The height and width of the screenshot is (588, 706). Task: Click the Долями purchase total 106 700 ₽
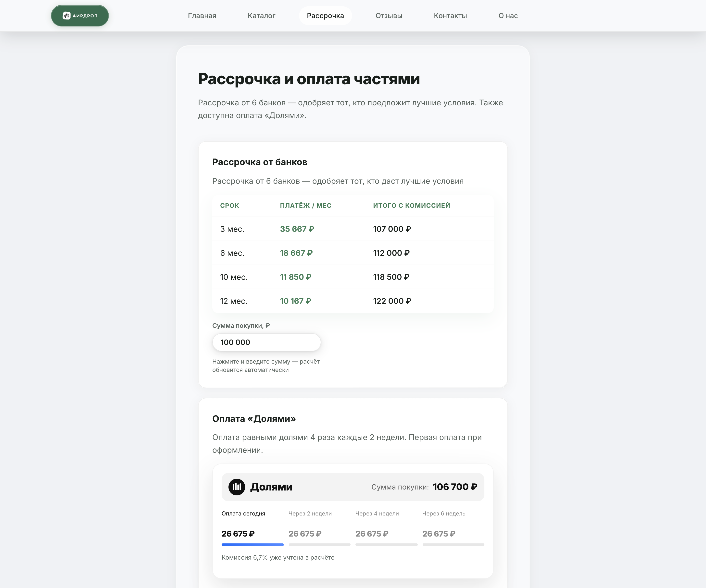pos(455,487)
